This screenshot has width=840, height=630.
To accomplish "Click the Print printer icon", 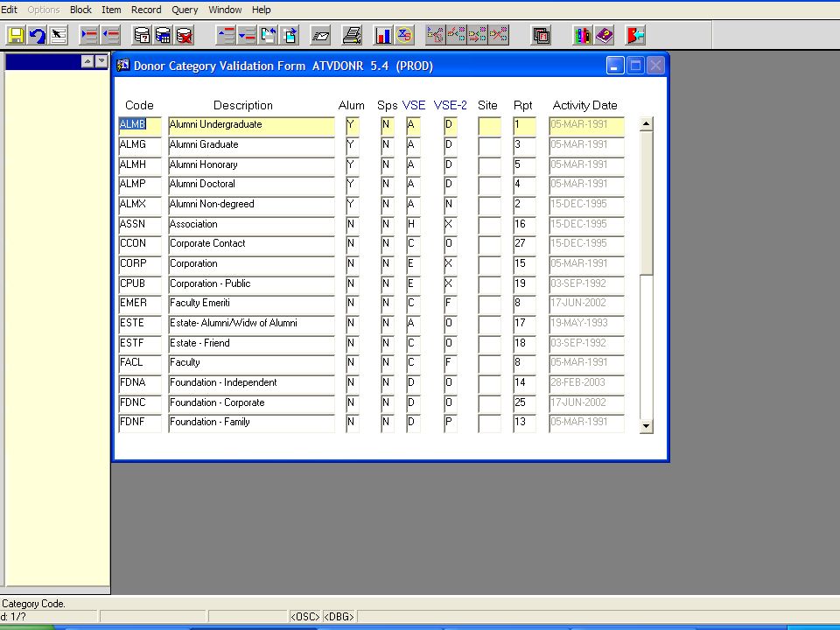I will (x=352, y=35).
